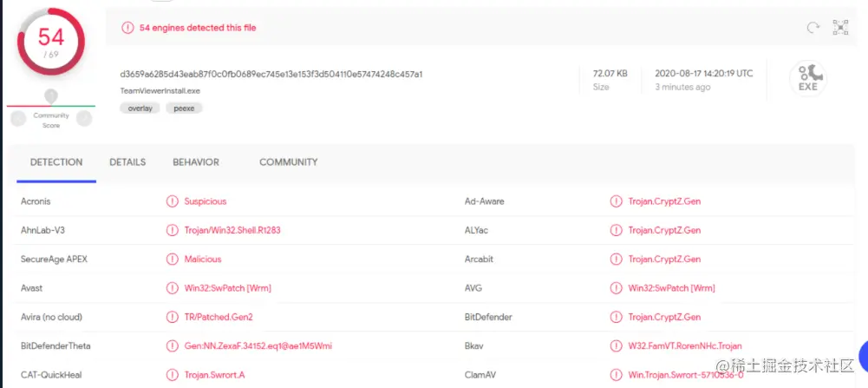This screenshot has width=868, height=388.
Task: Click warning icon next to Suspicious
Action: pos(173,201)
